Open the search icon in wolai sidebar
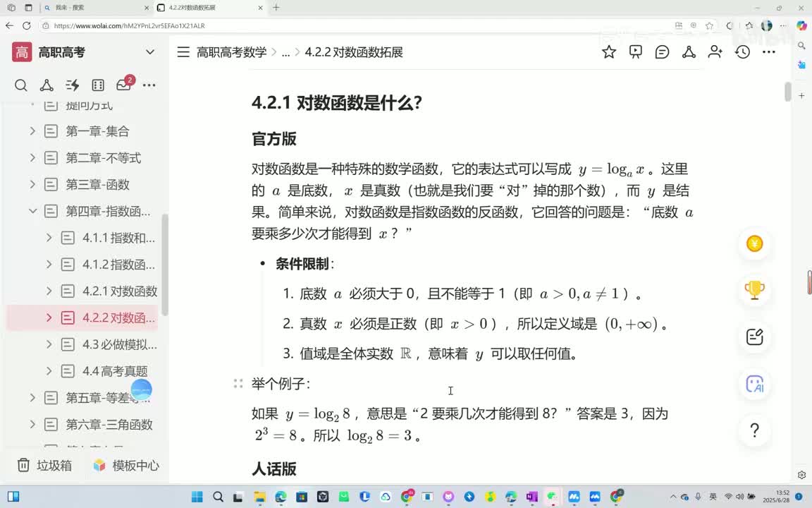Screen dimensions: 812x508 coord(20,85)
